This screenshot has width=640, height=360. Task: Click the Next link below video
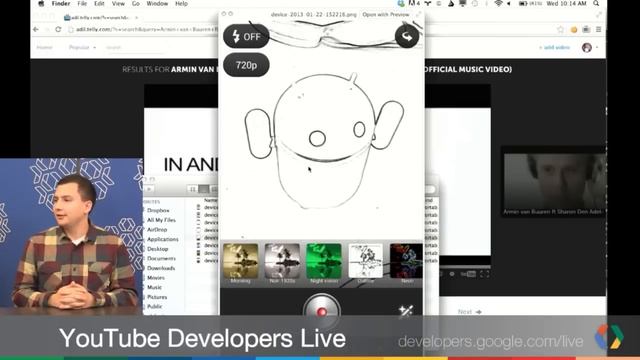[x=469, y=312]
